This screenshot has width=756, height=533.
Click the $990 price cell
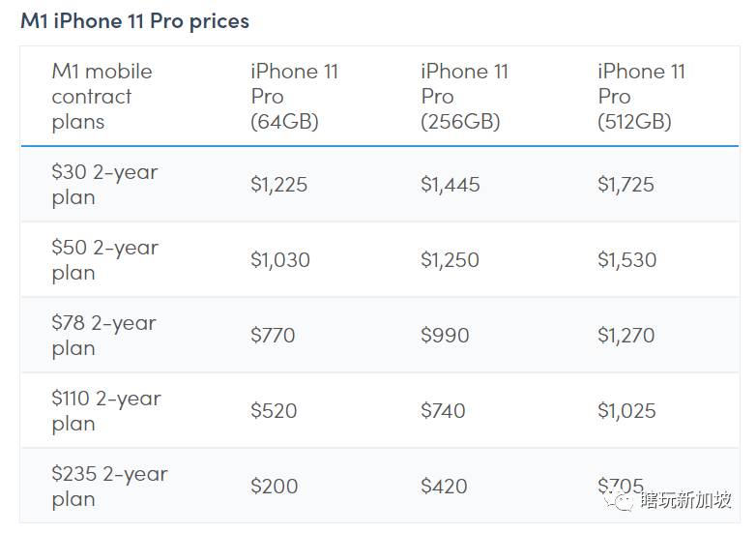point(445,336)
